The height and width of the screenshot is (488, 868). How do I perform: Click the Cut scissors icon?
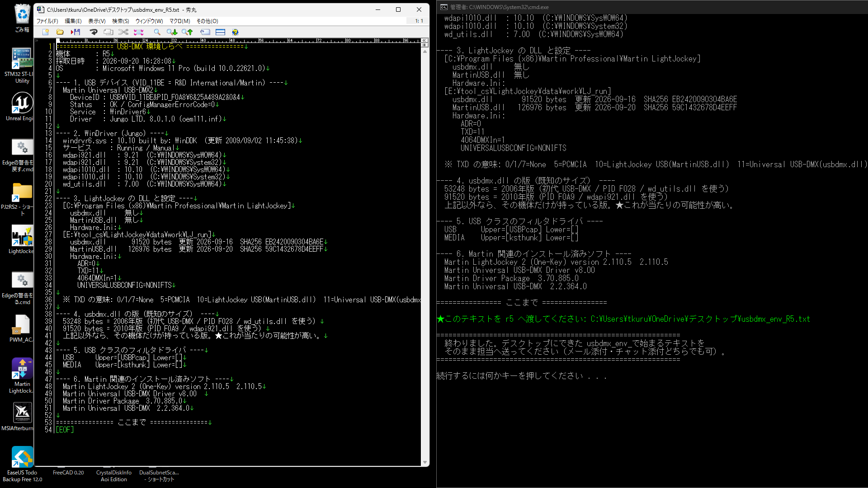point(123,32)
